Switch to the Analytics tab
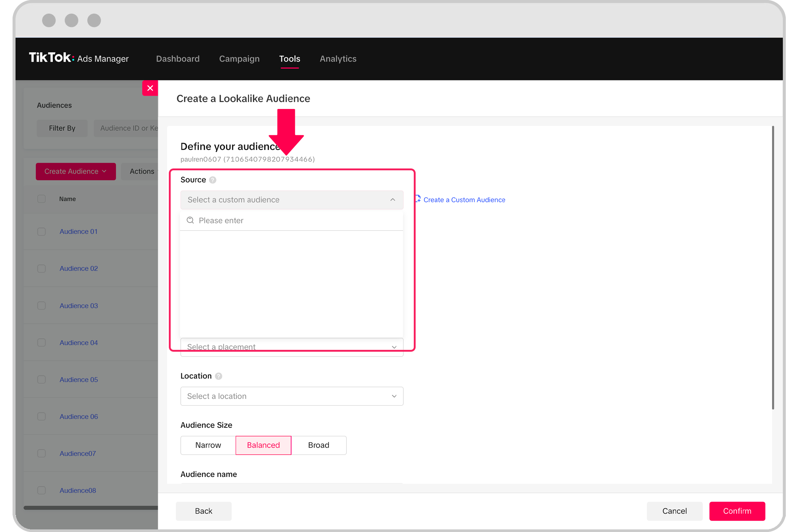 [338, 59]
